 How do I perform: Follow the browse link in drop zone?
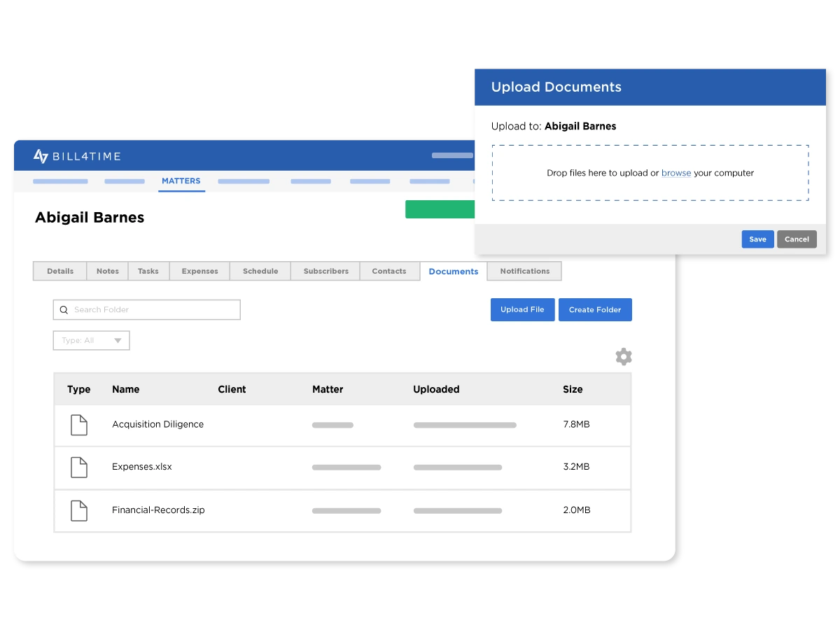(x=675, y=174)
